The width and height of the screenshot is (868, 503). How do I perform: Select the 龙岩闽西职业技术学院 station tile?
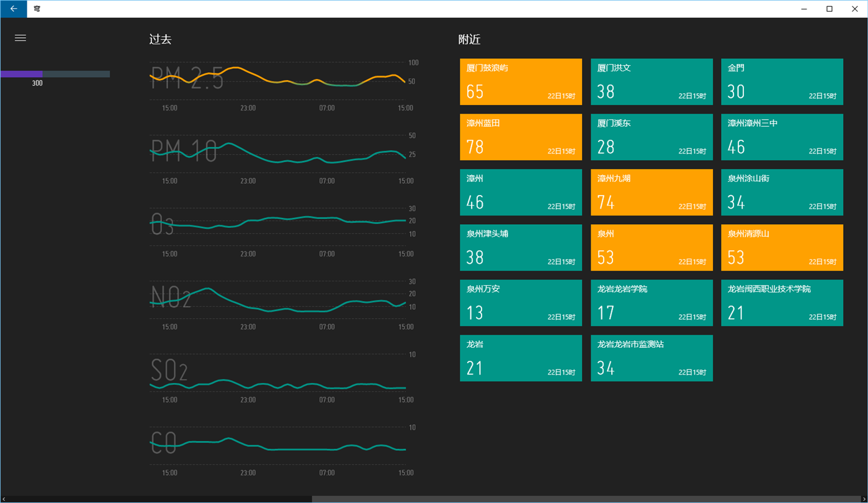782,303
